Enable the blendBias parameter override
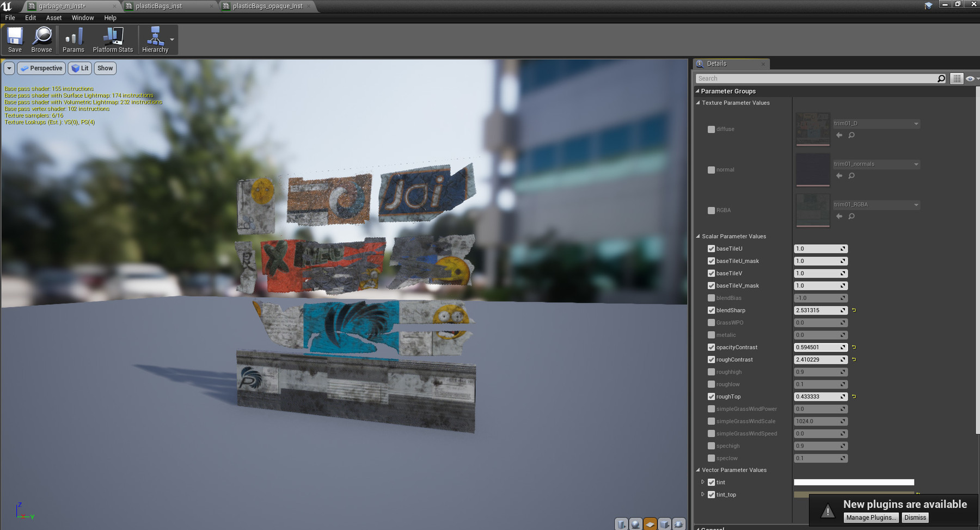The image size is (980, 530). point(711,298)
